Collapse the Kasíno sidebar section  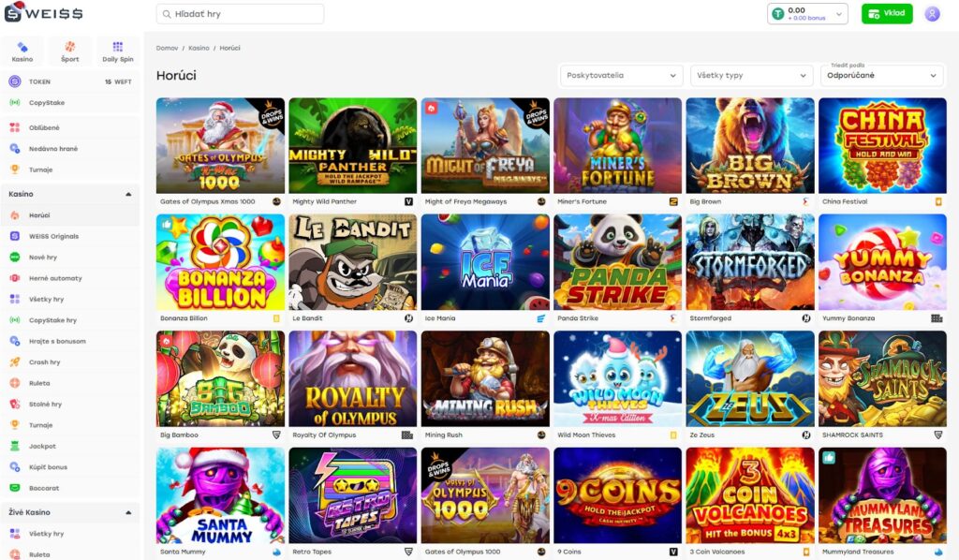[x=128, y=194]
